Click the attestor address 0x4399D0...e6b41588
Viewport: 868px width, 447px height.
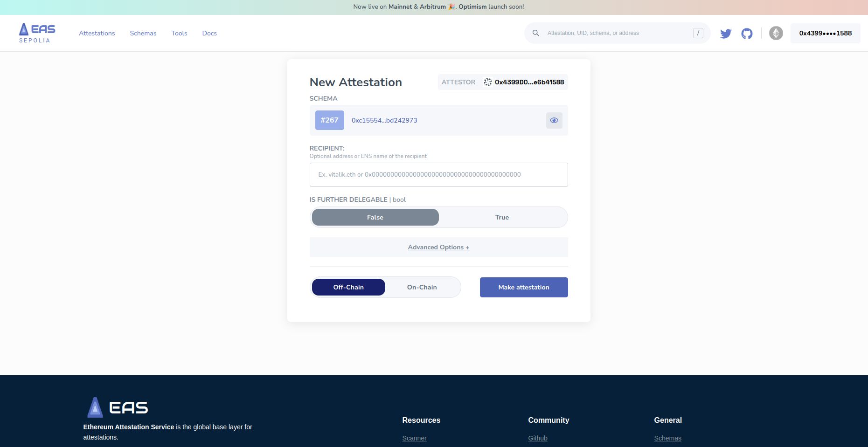click(529, 82)
